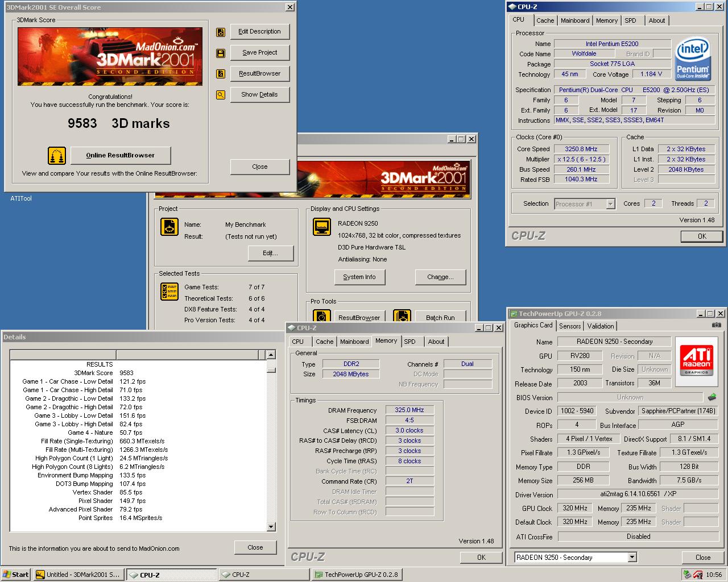Image resolution: width=728 pixels, height=582 pixels.
Task: Click the Save Project button
Action: coord(260,52)
